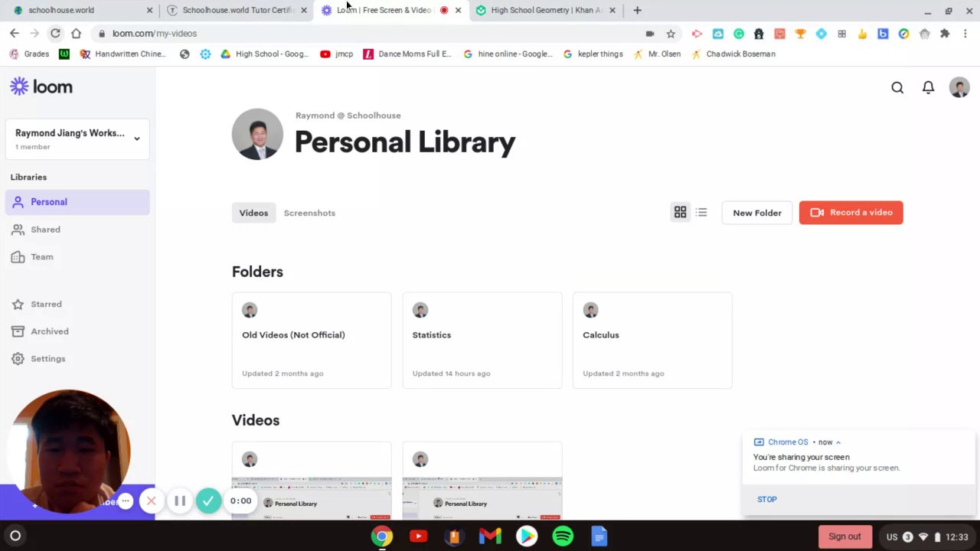Open the account avatar menu
This screenshot has width=980, height=551.
959,87
